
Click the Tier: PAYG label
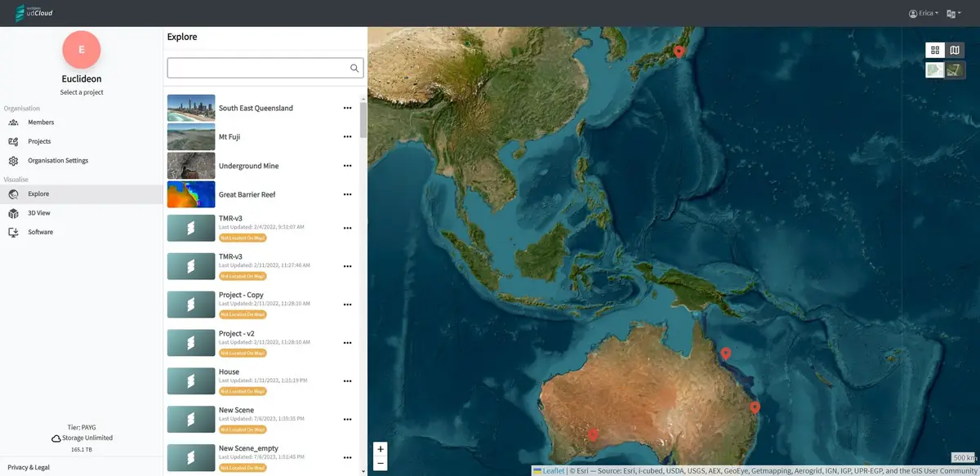(x=82, y=427)
